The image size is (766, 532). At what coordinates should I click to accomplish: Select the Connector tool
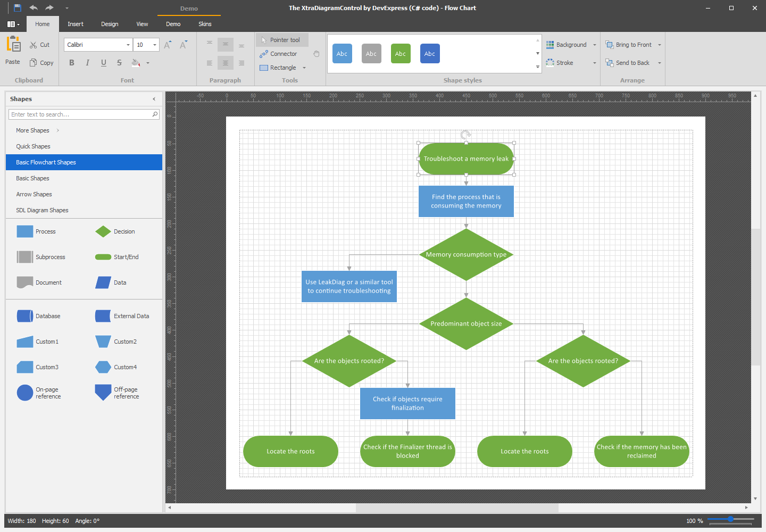(x=278, y=54)
